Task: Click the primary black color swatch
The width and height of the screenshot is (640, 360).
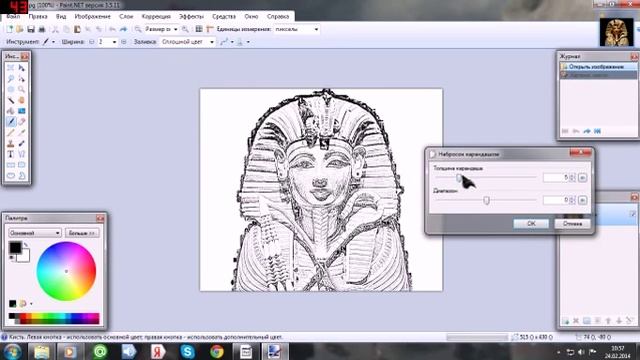Action: click(15, 247)
